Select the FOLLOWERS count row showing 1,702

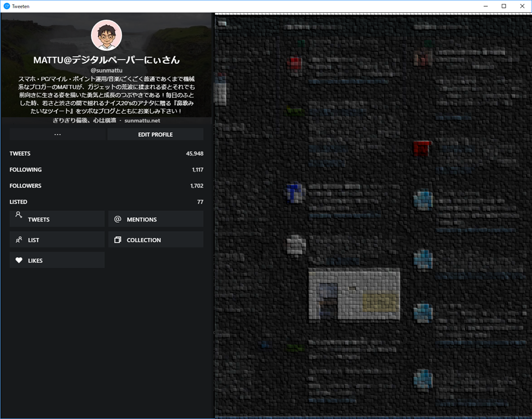click(107, 186)
